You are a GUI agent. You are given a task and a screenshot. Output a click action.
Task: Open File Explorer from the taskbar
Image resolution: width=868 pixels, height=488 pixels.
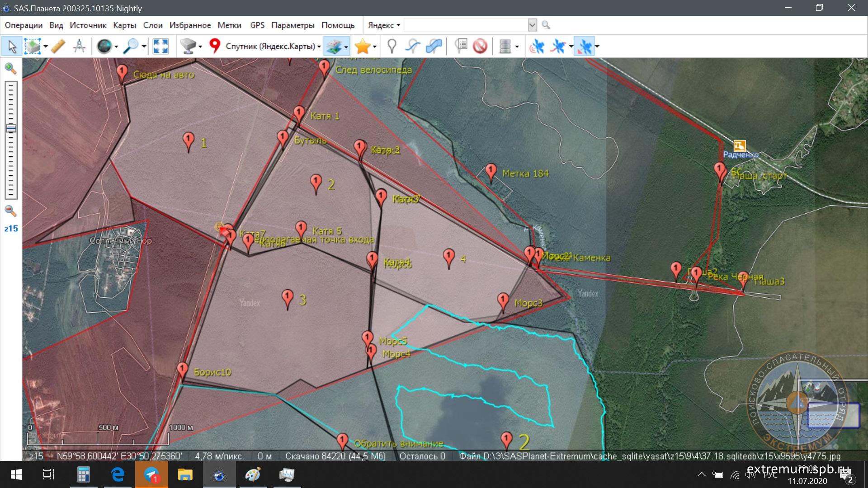coord(185,474)
